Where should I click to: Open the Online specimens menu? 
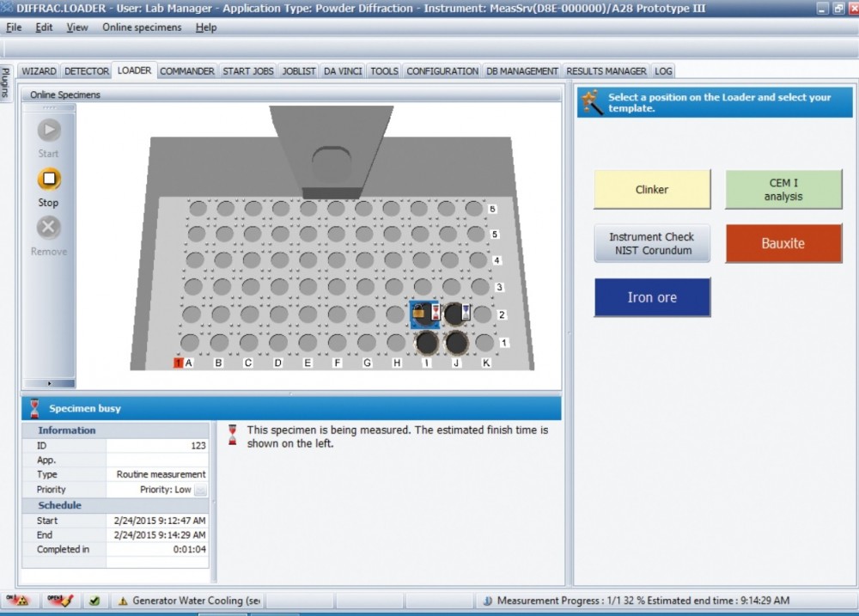tap(142, 27)
